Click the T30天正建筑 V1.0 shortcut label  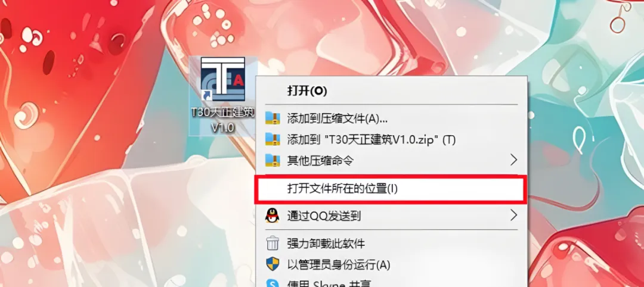[222, 120]
